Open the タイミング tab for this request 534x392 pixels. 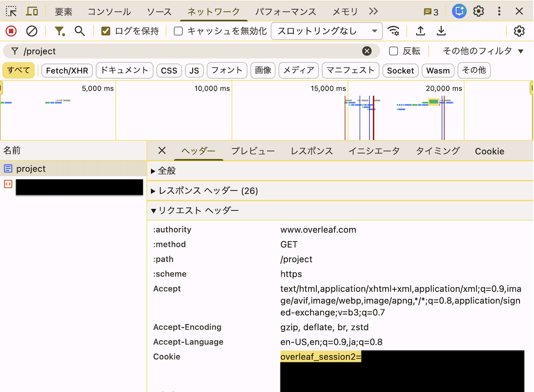point(436,151)
